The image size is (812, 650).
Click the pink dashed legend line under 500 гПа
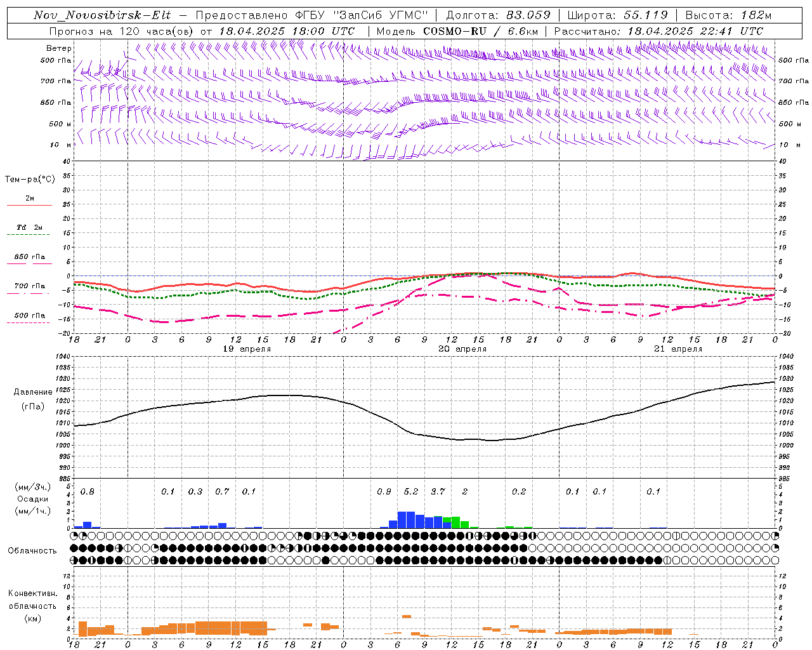pyautogui.click(x=28, y=323)
